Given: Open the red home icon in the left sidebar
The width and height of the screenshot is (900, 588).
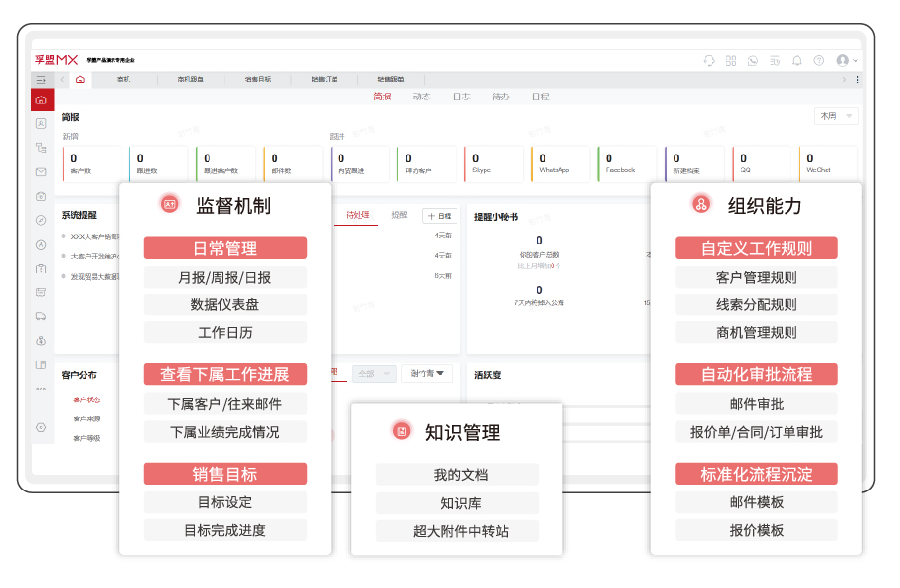Looking at the screenshot, I should 41,98.
